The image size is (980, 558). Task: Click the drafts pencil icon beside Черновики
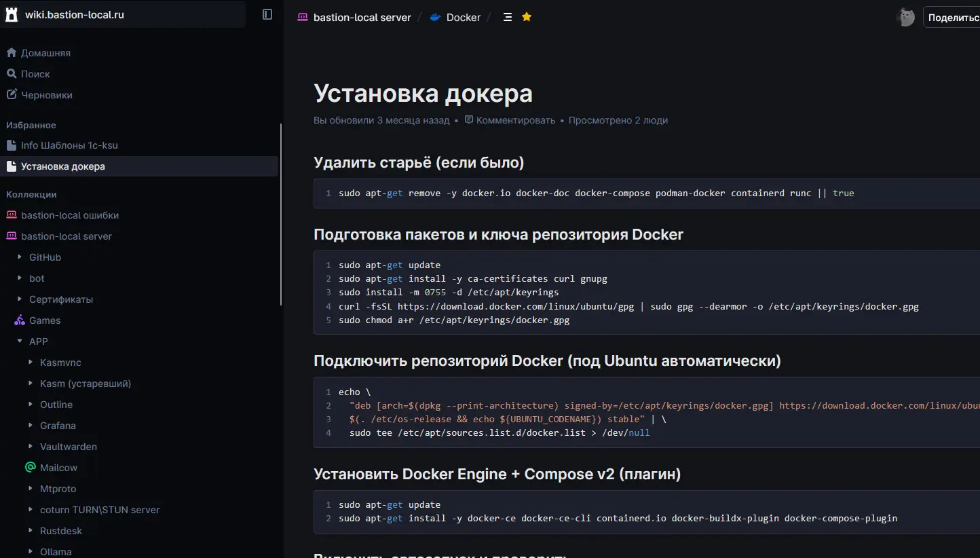pos(11,94)
